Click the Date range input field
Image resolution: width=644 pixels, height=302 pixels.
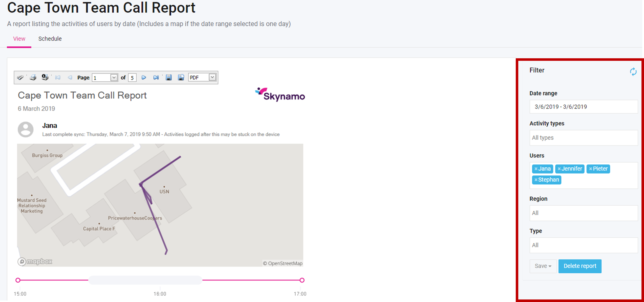pos(583,107)
